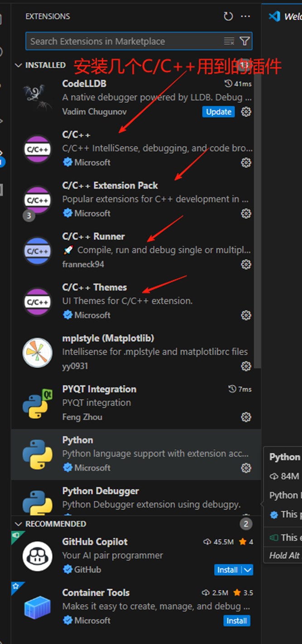
Task: Click the mplstyle Matplotlib logo
Action: pos(38,353)
